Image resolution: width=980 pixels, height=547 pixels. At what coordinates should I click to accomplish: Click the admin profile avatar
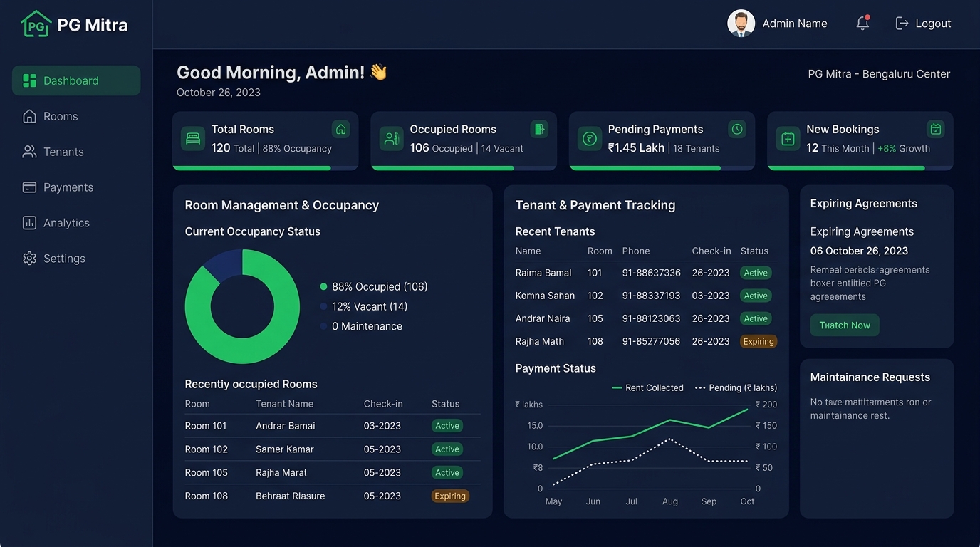pos(741,24)
